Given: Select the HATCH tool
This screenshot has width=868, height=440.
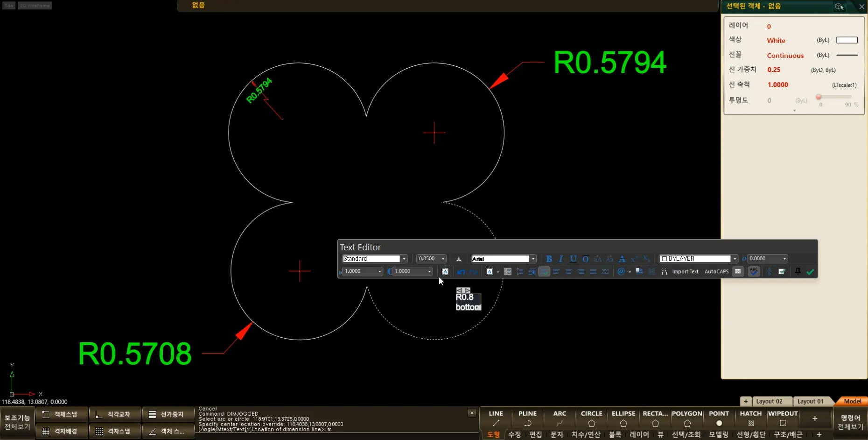Looking at the screenshot, I should (x=750, y=418).
